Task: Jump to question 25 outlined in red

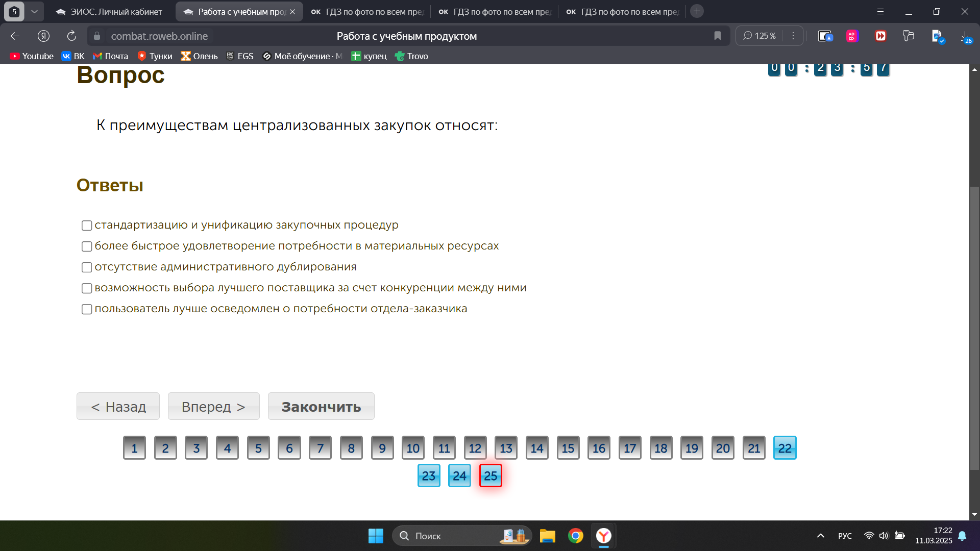Action: point(491,475)
